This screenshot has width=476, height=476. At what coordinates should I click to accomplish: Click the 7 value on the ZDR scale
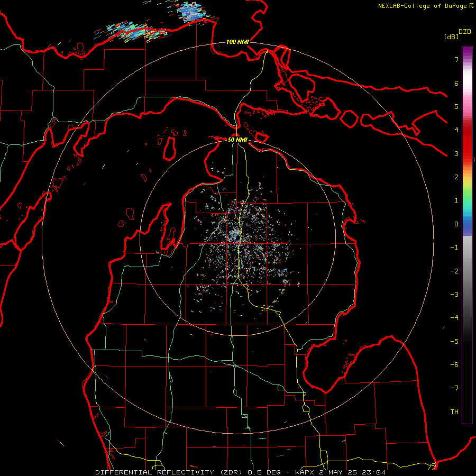pos(456,59)
